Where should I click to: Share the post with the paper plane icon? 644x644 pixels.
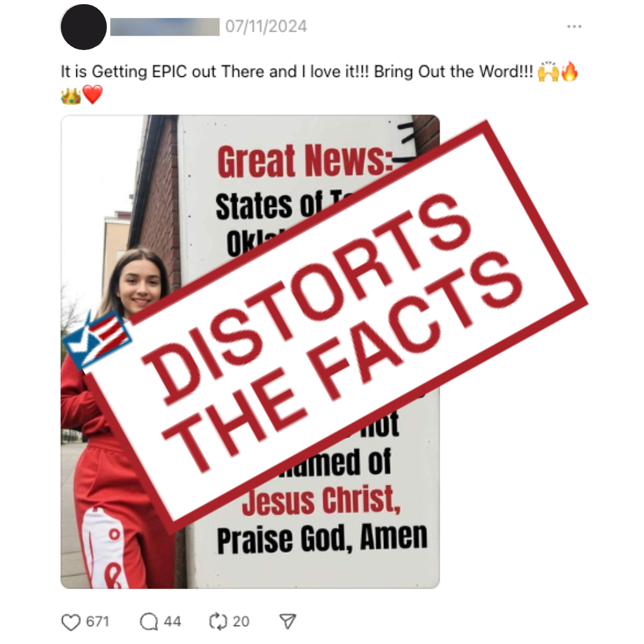(x=287, y=621)
